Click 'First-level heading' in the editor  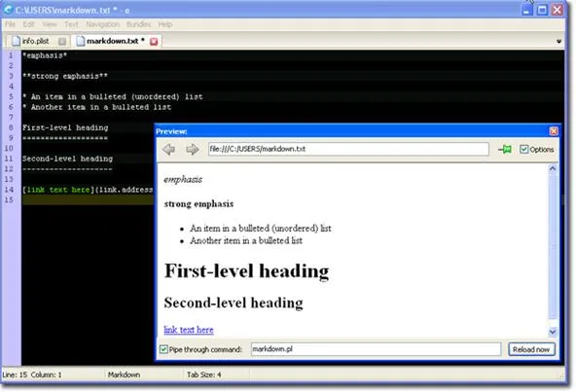coord(65,127)
